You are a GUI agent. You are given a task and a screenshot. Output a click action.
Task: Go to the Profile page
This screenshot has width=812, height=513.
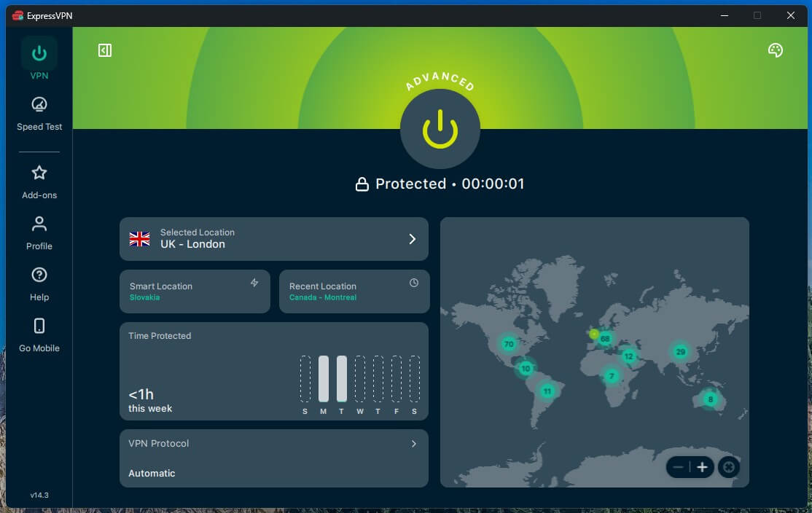tap(39, 233)
